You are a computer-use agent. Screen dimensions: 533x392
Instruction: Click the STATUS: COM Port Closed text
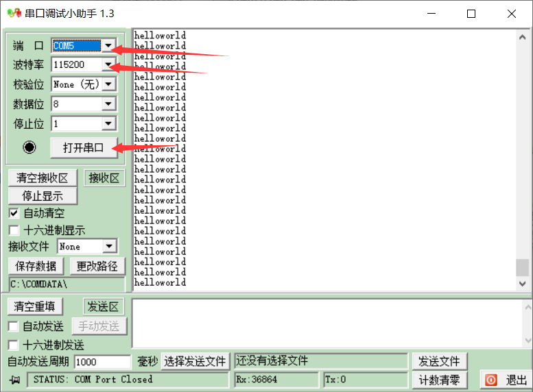93,380
